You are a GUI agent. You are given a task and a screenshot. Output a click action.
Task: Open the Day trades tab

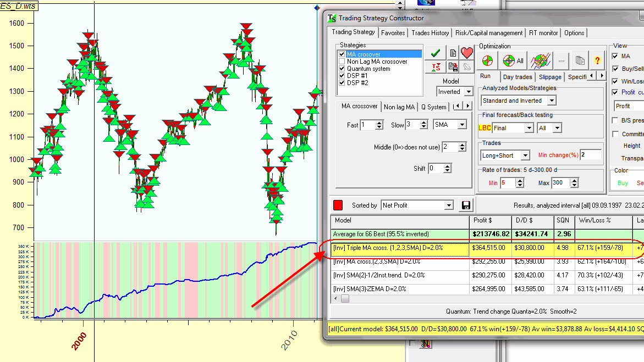pos(517,77)
